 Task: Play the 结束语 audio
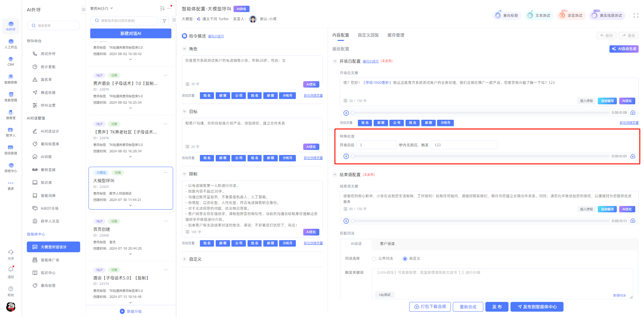(346, 221)
